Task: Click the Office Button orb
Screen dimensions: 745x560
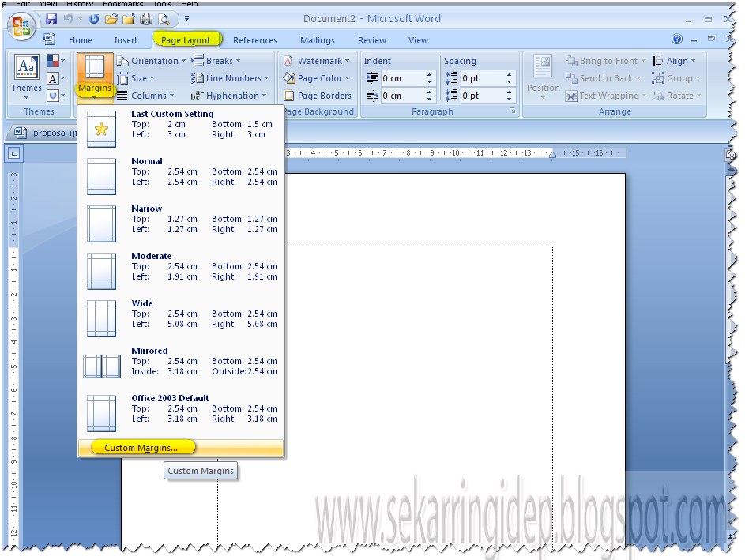Action: pos(22,26)
